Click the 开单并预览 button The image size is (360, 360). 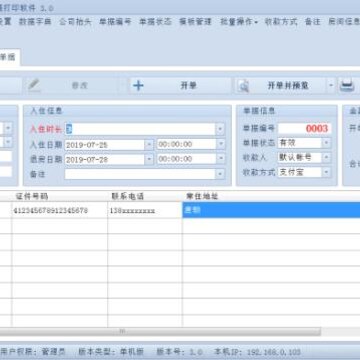pyautogui.click(x=288, y=86)
